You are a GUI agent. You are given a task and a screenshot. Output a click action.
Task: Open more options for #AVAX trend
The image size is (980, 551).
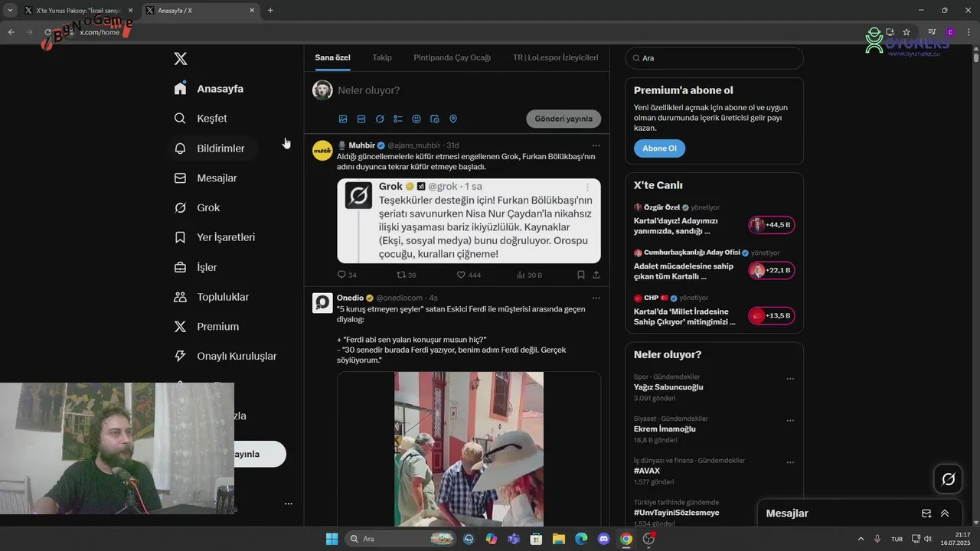click(x=790, y=462)
